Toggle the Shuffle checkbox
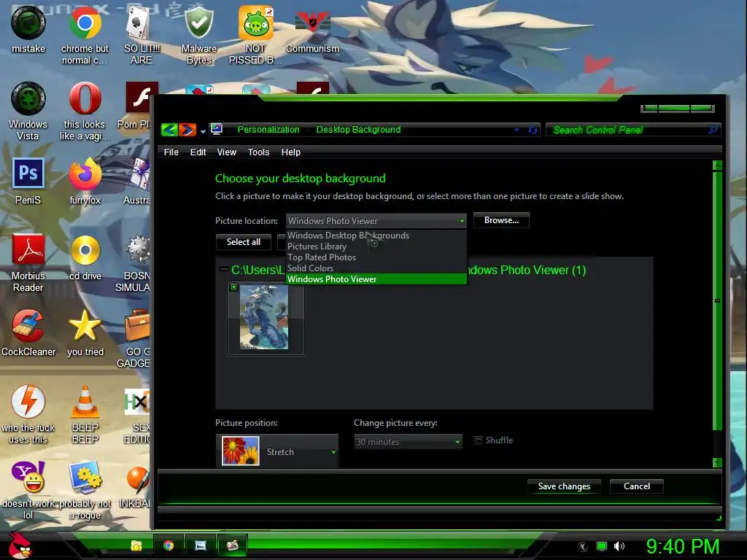This screenshot has height=560, width=747. tap(479, 440)
